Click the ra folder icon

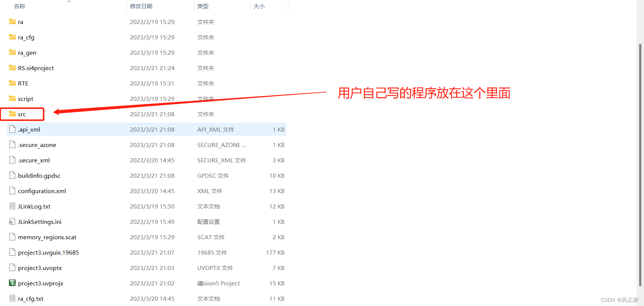tap(12, 22)
